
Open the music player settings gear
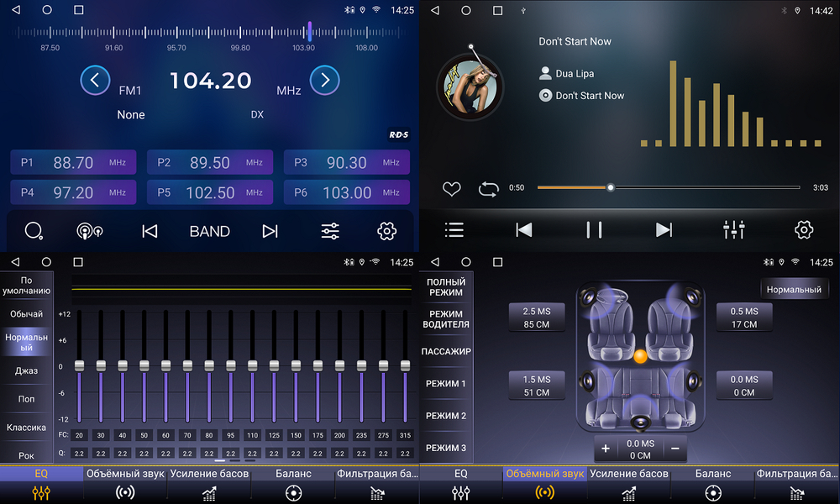[x=804, y=228]
